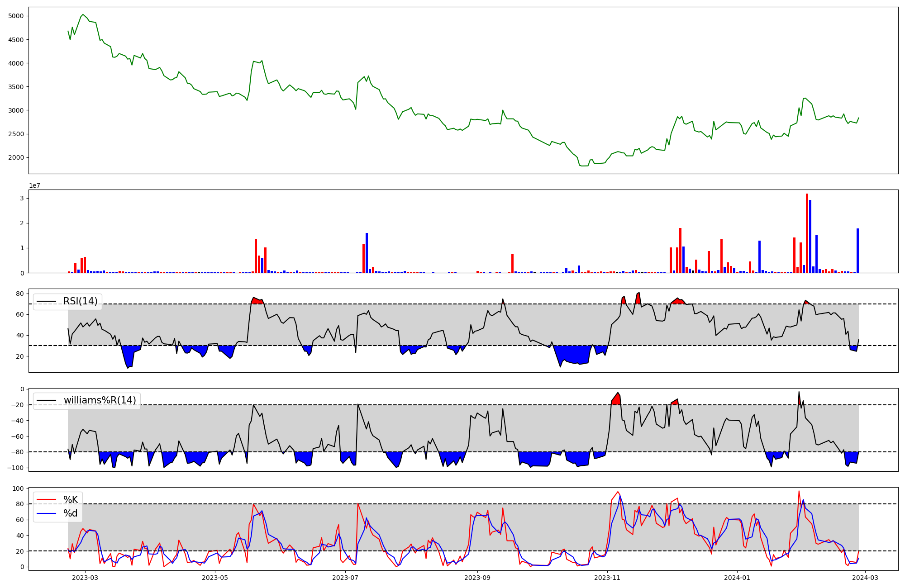
Task: Click the 2024-03 x-axis date label
Action: (865, 578)
